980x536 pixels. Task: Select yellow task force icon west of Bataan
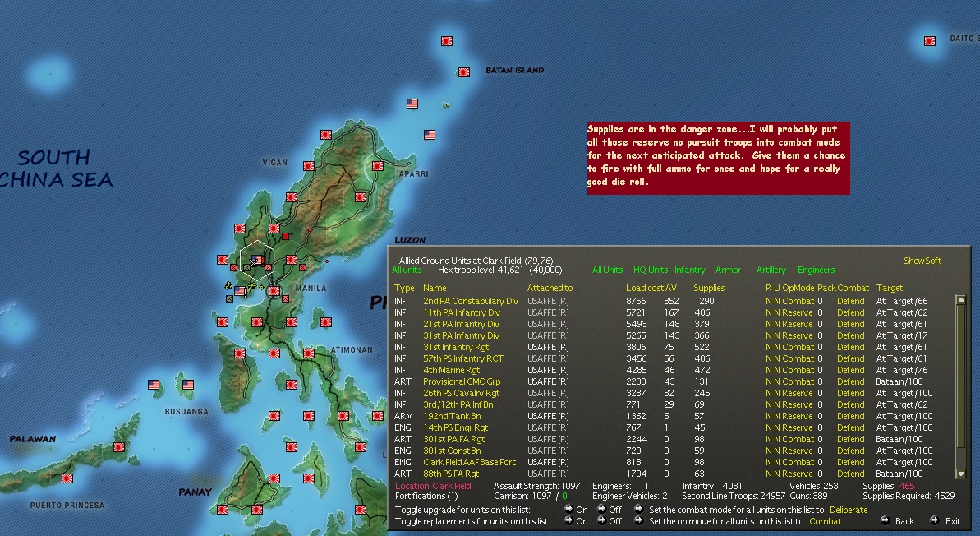228,286
